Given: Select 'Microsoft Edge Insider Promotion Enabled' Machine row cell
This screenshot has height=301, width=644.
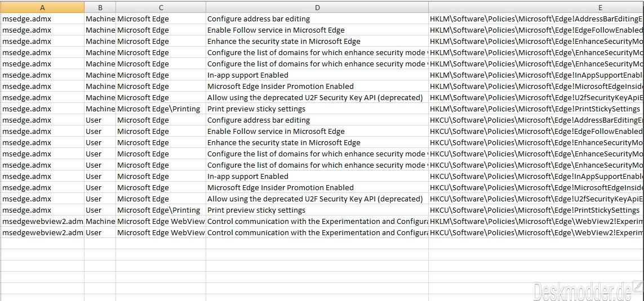Looking at the screenshot, I should (317, 86).
